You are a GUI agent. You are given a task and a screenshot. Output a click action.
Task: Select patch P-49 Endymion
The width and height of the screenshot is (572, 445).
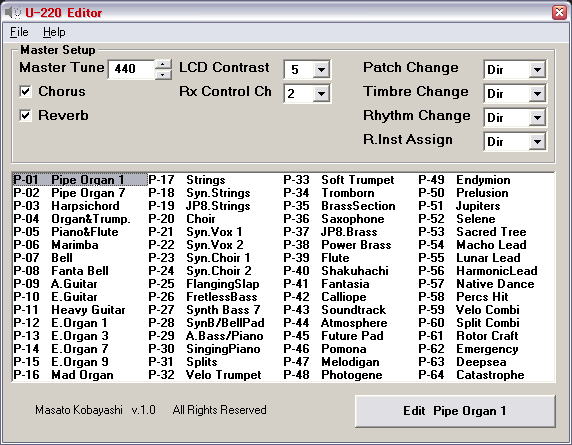pyautogui.click(x=486, y=179)
